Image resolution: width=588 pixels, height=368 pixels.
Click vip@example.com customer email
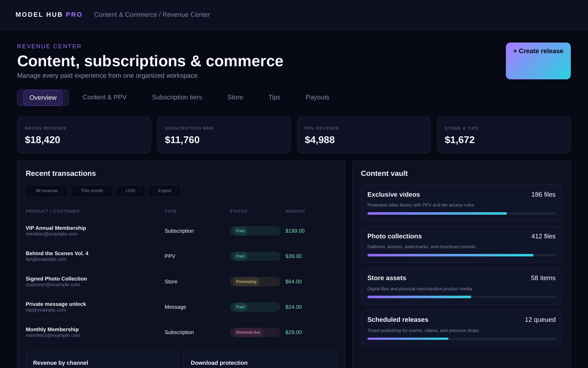point(46,310)
